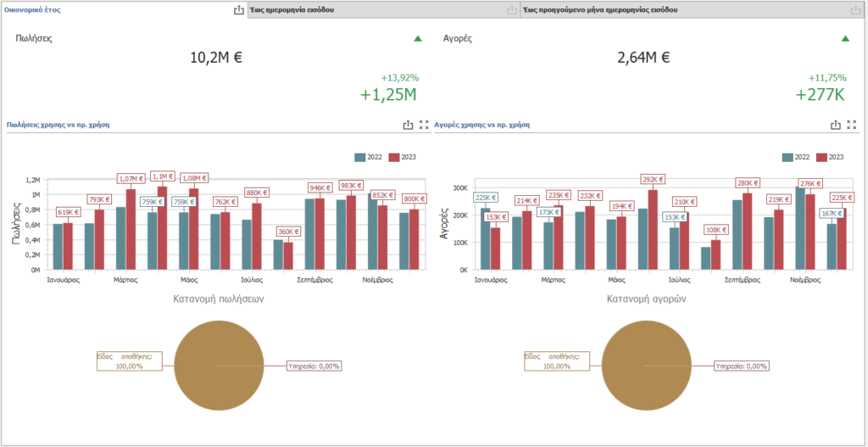Screen dimensions: 868x447
Task: Toggle 2022 legend swatch in sales chart
Action: [359, 157]
